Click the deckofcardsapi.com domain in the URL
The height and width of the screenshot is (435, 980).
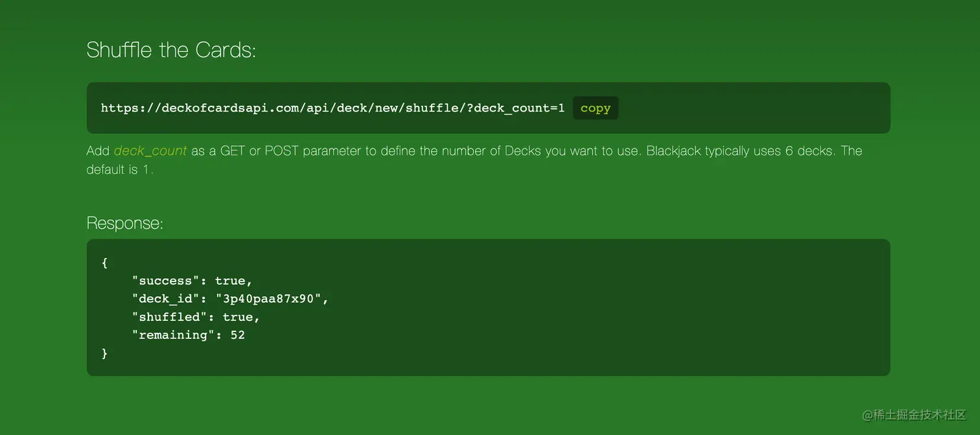click(x=209, y=108)
